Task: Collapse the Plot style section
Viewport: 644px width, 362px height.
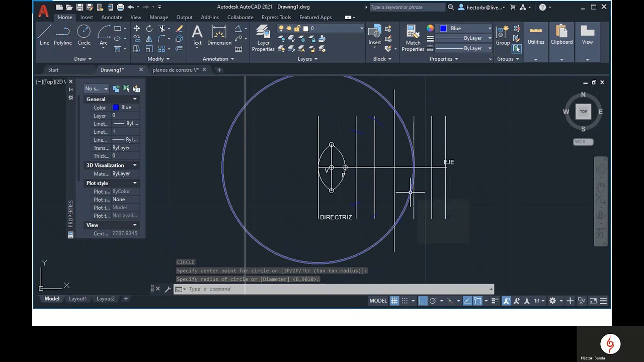Action: click(x=134, y=183)
